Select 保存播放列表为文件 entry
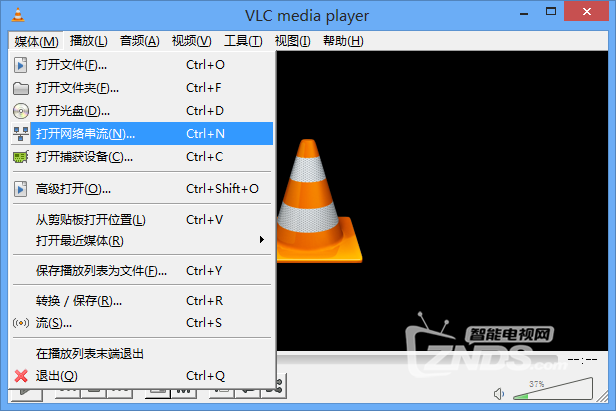This screenshot has height=411, width=616. click(x=141, y=271)
